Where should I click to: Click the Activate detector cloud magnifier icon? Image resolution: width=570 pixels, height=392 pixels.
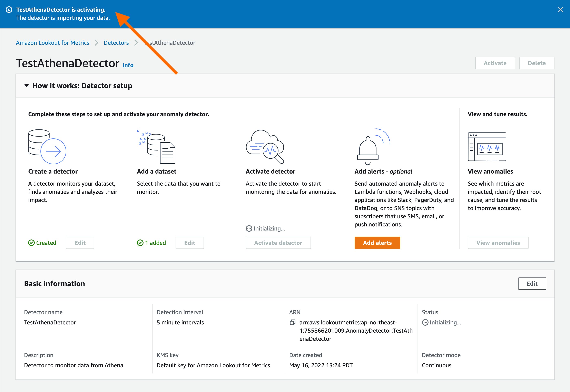point(265,147)
